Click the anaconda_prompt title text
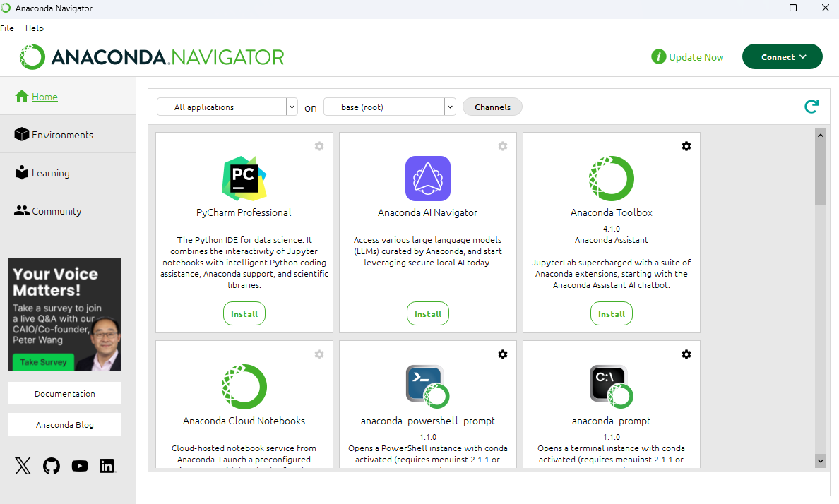This screenshot has height=504, width=839. point(611,421)
